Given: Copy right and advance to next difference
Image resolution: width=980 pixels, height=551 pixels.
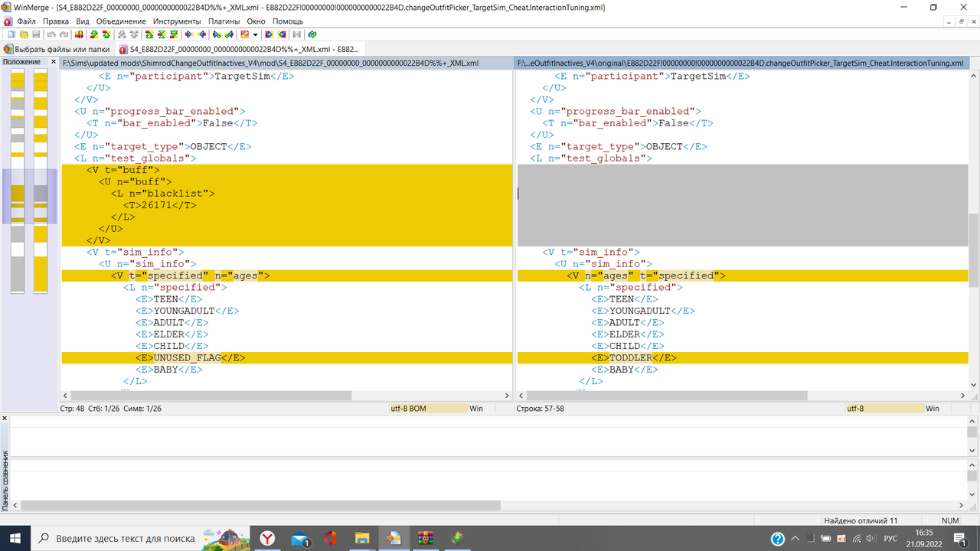Looking at the screenshot, I should click(x=217, y=34).
